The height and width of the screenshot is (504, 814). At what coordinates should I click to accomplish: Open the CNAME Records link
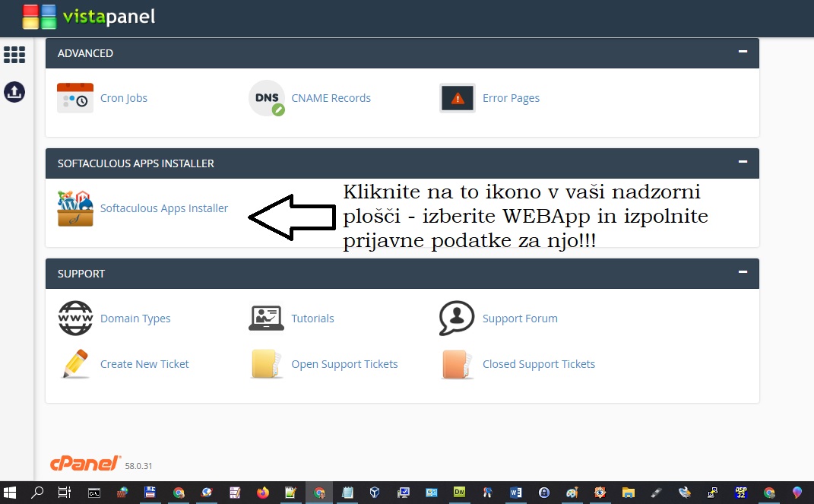[331, 98]
